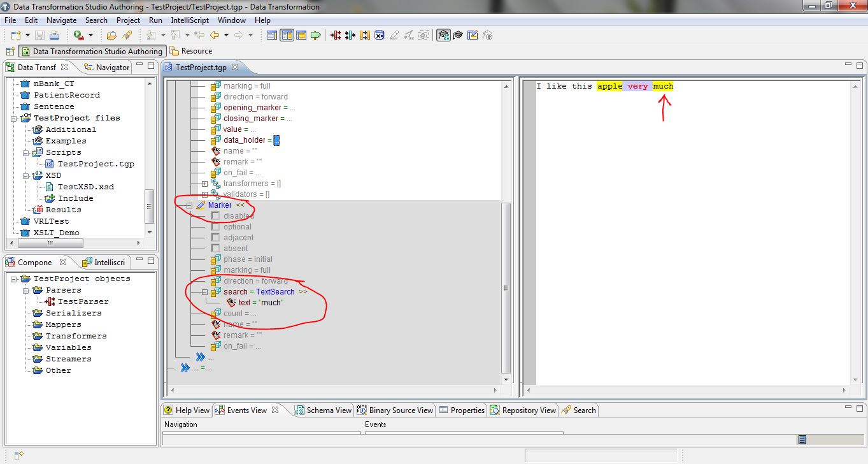Select the Serializers folder
Viewport: 868px width, 464px height.
pos(68,313)
